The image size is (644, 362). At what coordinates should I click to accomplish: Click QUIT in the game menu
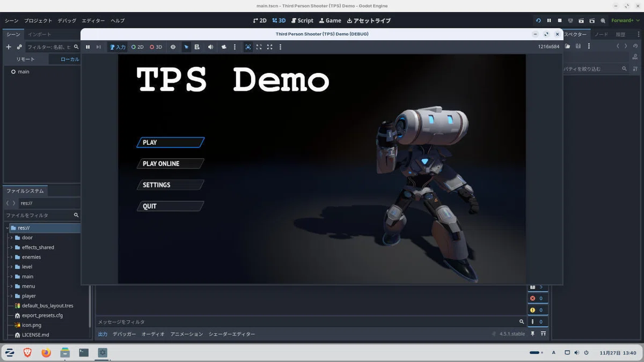pos(171,206)
